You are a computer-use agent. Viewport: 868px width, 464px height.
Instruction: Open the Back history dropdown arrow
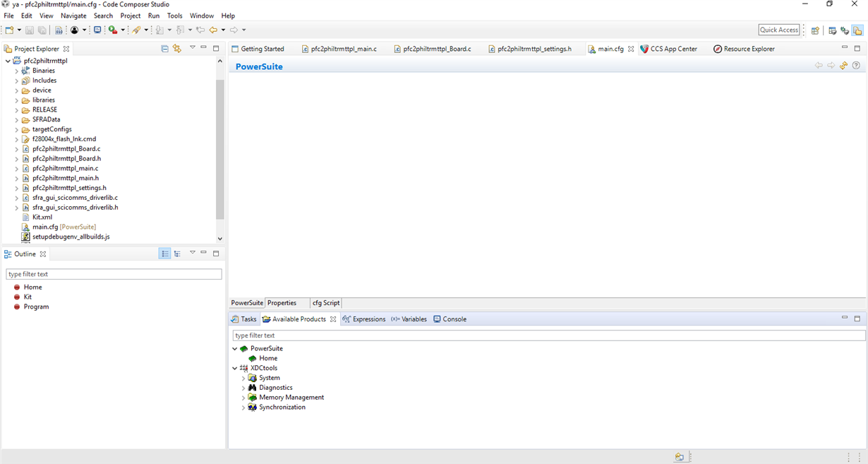tap(223, 30)
